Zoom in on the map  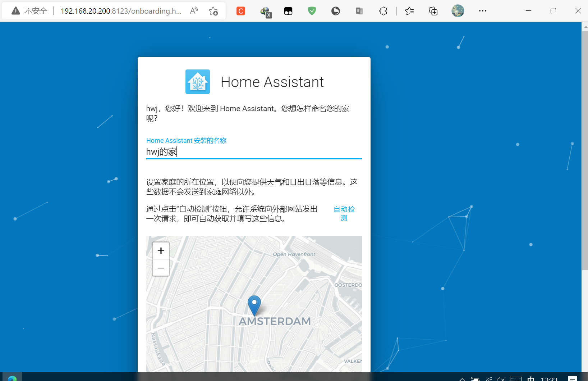pos(161,251)
